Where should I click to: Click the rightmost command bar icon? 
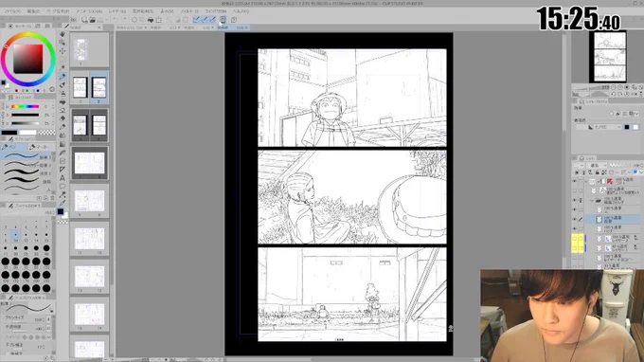234,20
